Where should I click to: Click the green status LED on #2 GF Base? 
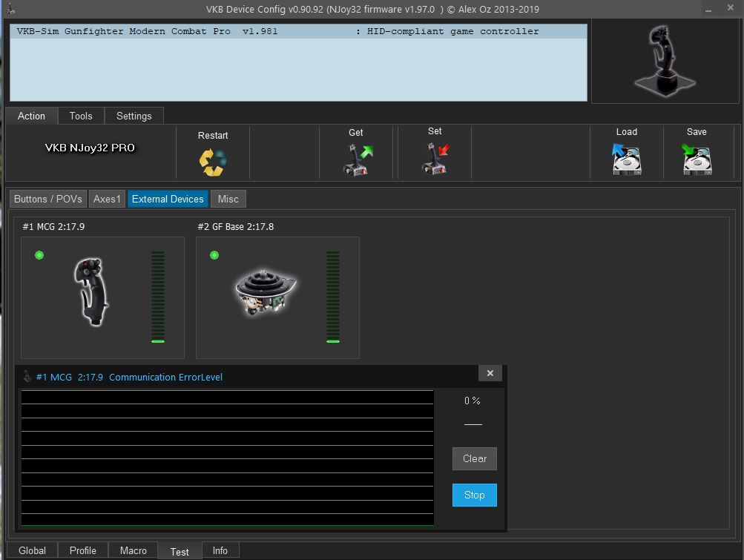coord(214,255)
